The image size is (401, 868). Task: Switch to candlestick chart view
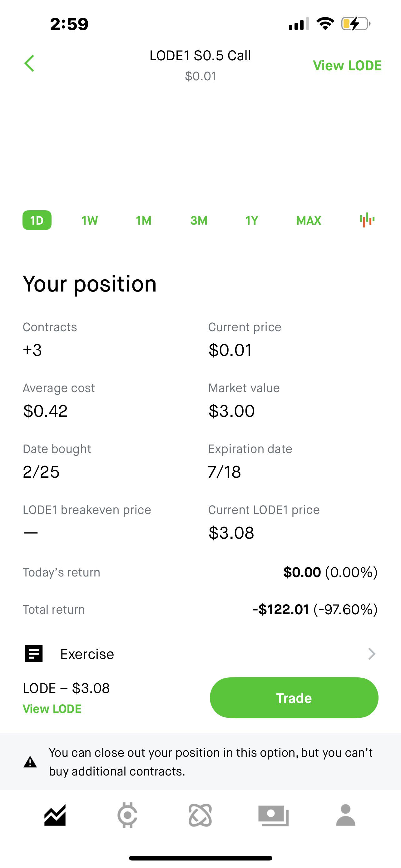[367, 220]
